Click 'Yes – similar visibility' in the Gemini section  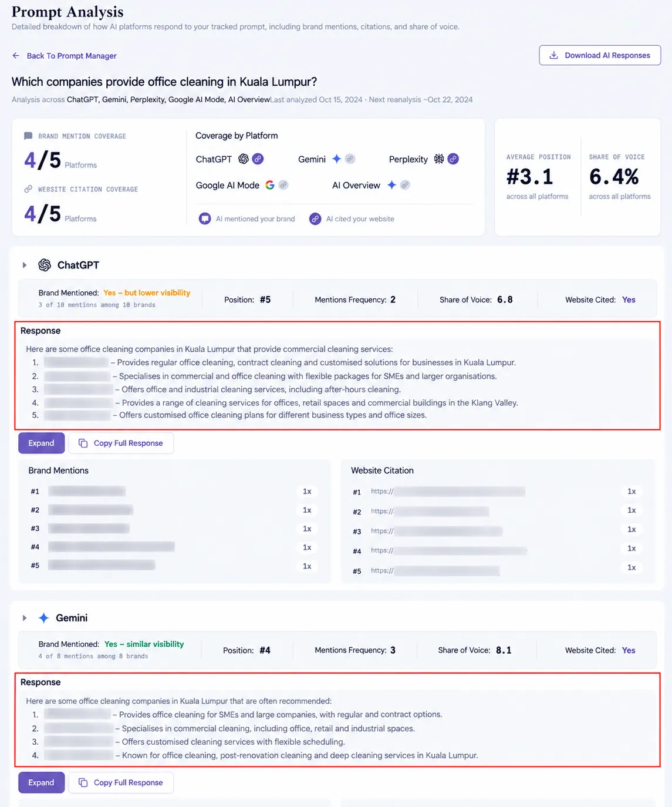144,644
